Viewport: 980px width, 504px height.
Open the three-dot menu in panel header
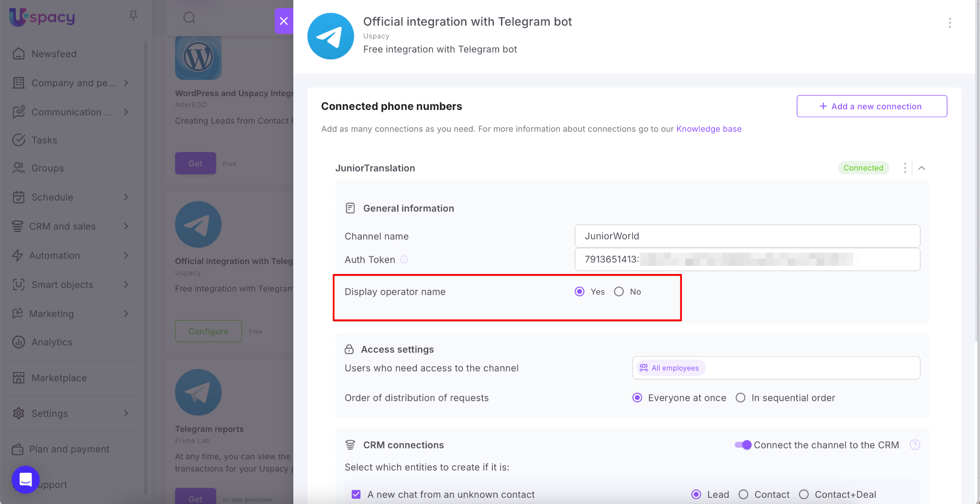coord(949,23)
